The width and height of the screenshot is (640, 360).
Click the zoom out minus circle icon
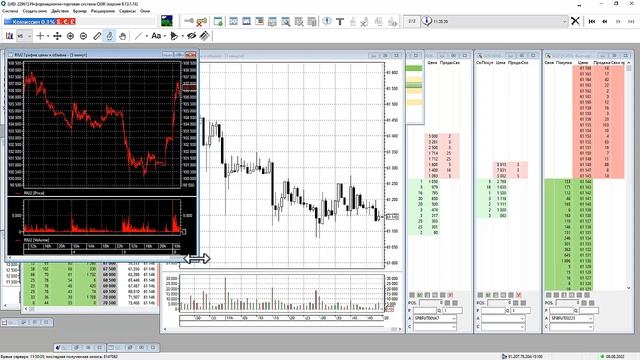(x=83, y=36)
